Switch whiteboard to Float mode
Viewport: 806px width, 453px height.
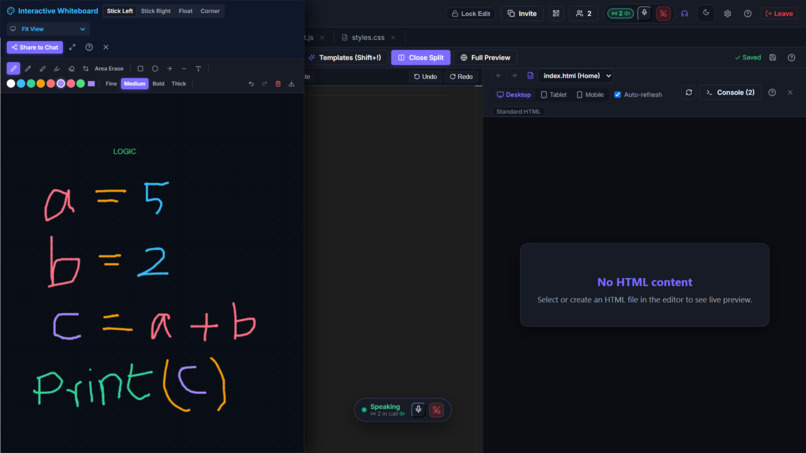click(186, 11)
